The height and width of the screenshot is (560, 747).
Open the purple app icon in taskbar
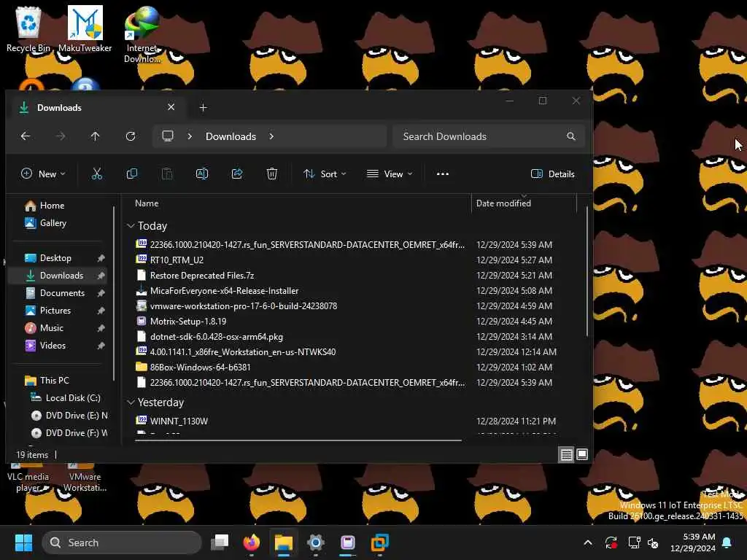click(x=348, y=542)
